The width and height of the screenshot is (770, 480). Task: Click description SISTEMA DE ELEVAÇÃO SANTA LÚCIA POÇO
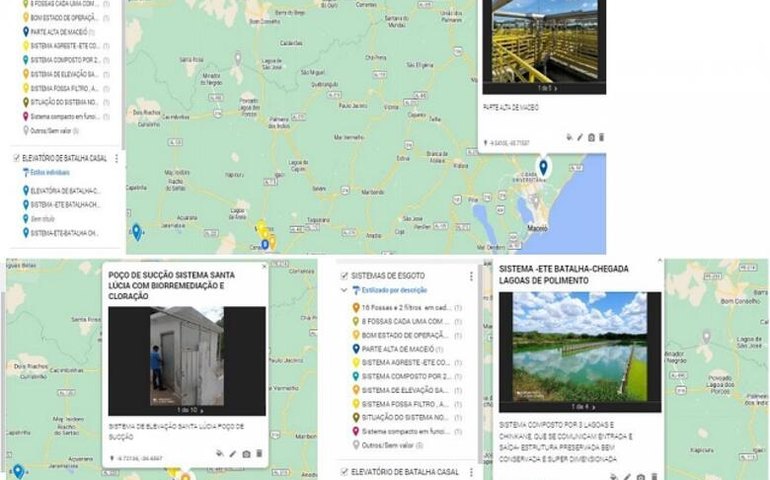pos(176,431)
